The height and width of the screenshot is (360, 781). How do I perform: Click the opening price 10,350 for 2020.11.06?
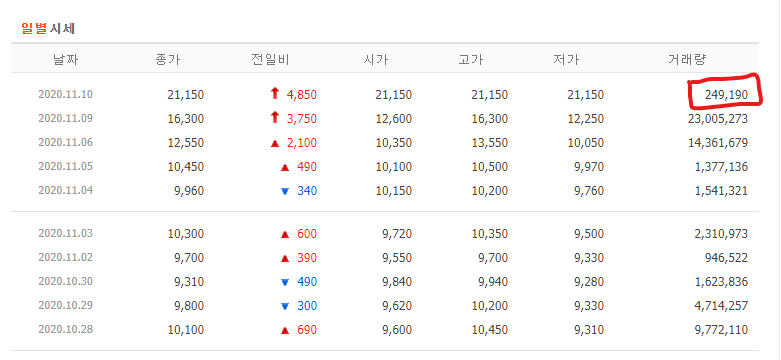(x=394, y=142)
